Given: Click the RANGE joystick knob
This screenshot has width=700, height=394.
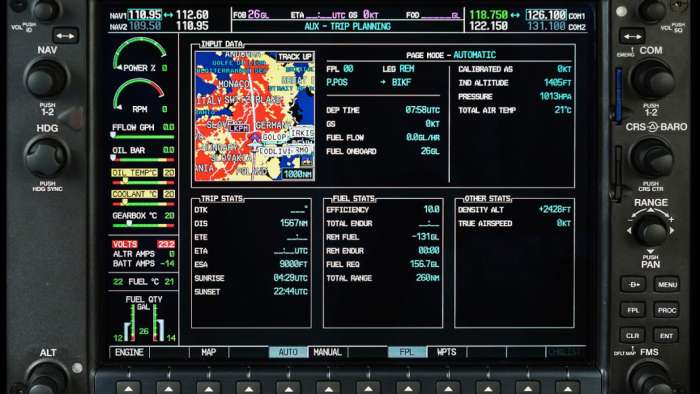Looking at the screenshot, I should click(x=650, y=230).
